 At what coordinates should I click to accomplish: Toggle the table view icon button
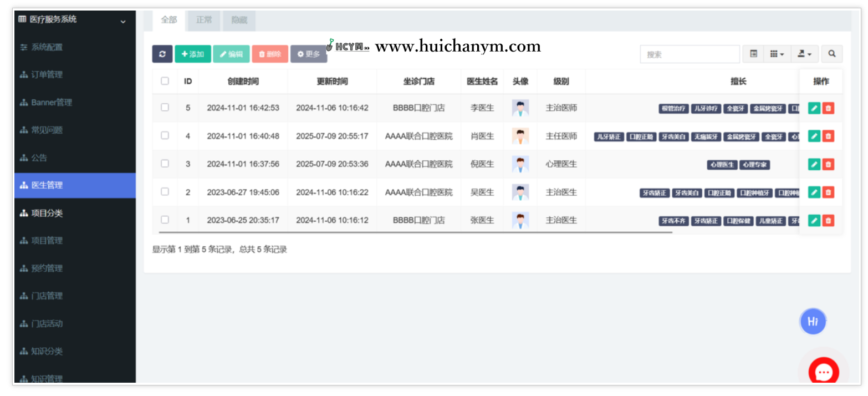click(x=753, y=54)
